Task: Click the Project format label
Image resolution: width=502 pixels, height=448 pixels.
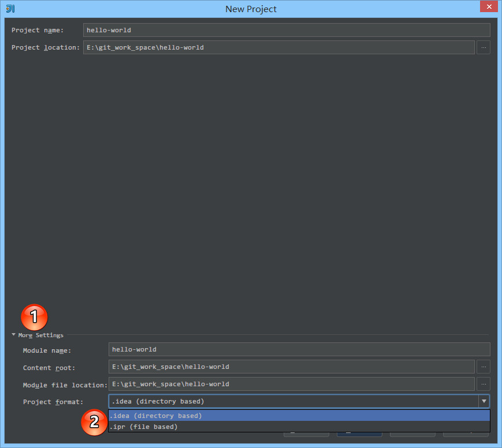Action: click(53, 402)
